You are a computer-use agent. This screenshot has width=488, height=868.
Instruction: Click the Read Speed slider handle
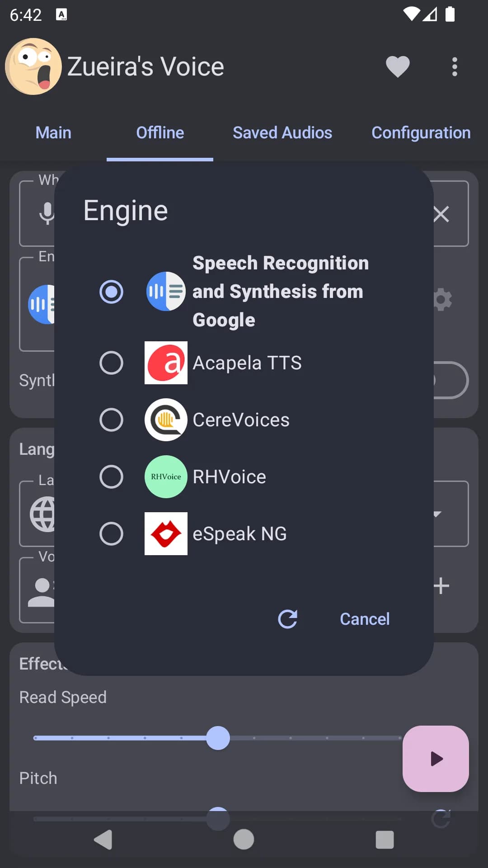(x=218, y=738)
